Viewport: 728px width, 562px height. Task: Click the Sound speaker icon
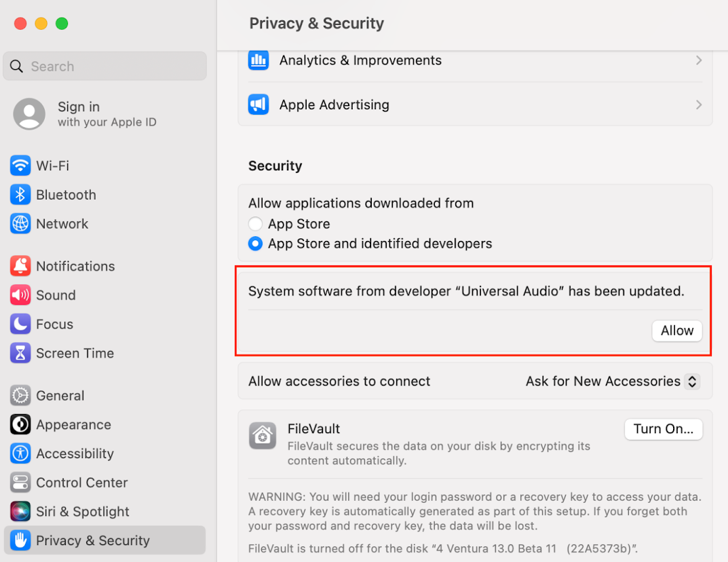pos(20,295)
